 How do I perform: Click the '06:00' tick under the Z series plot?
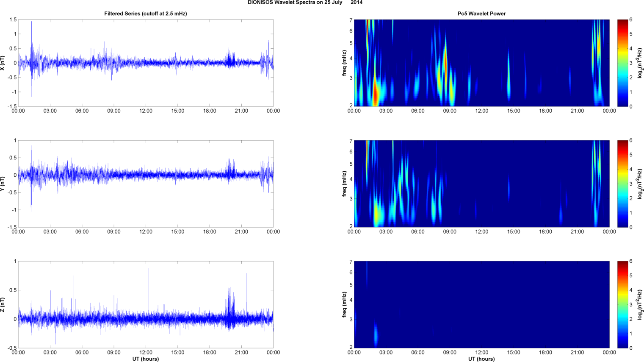(x=82, y=353)
